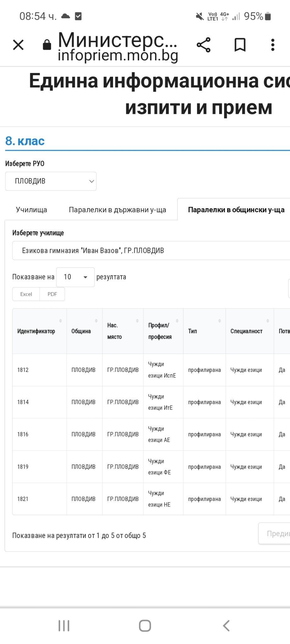This screenshot has height=644, width=290.
Task: Sort table by Идентификатор column arrows
Action: point(60,321)
